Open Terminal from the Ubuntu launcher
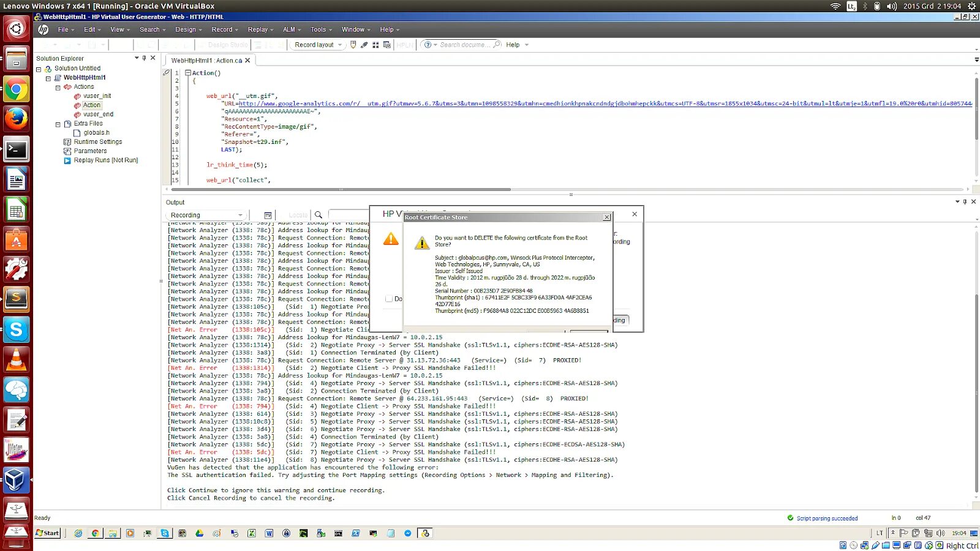 [x=16, y=149]
